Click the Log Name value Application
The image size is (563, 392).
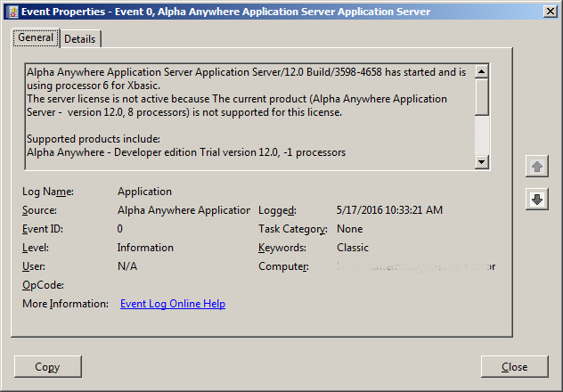pyautogui.click(x=144, y=192)
